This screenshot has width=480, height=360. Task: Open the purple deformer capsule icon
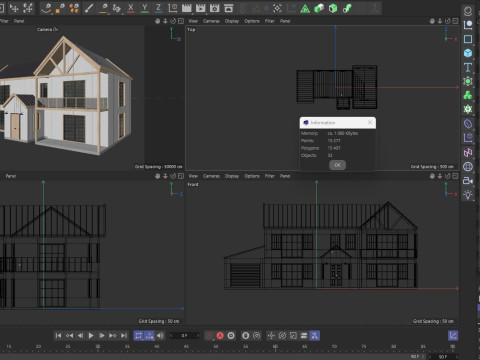coord(468,124)
